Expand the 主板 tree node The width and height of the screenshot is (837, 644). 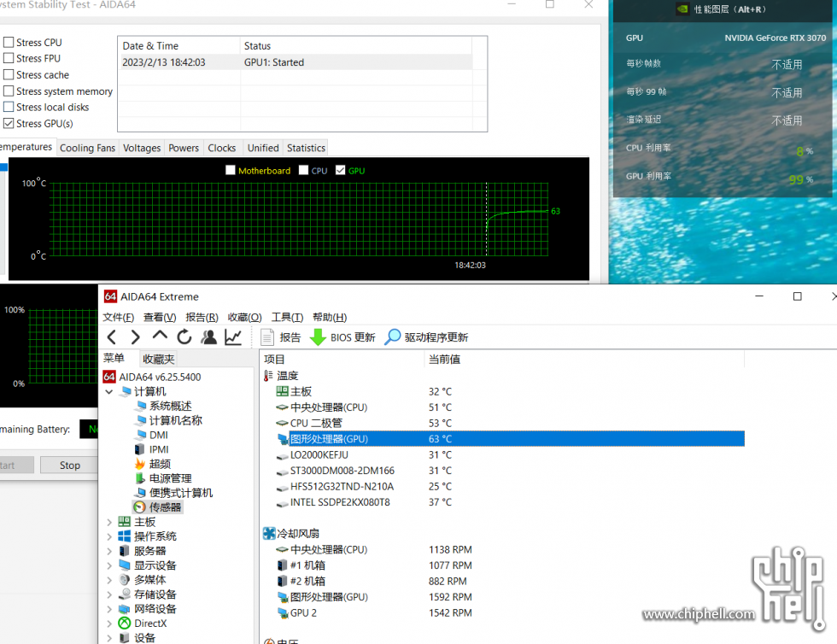click(x=109, y=522)
